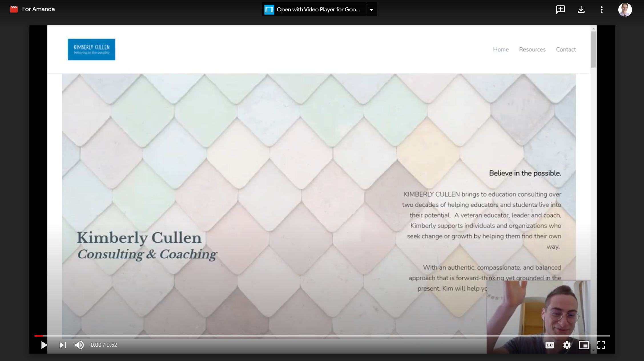644x361 pixels.
Task: Open the account menu via profile avatar
Action: [x=625, y=9]
